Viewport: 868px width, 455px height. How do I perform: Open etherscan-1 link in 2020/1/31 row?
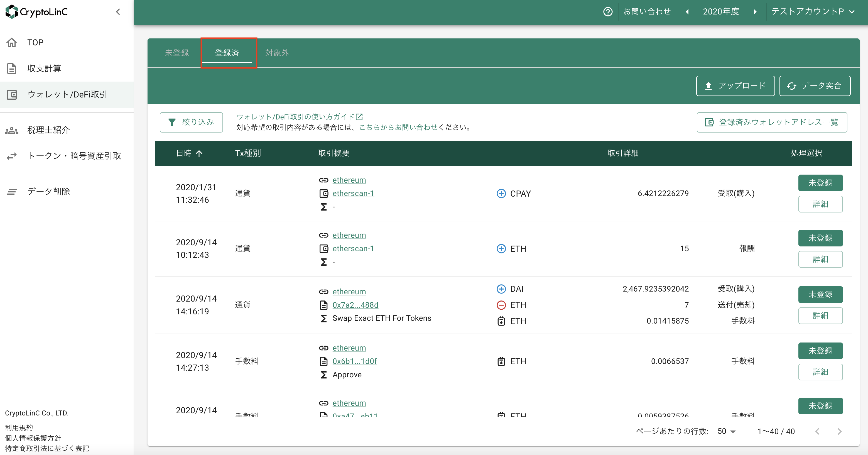pyautogui.click(x=353, y=194)
